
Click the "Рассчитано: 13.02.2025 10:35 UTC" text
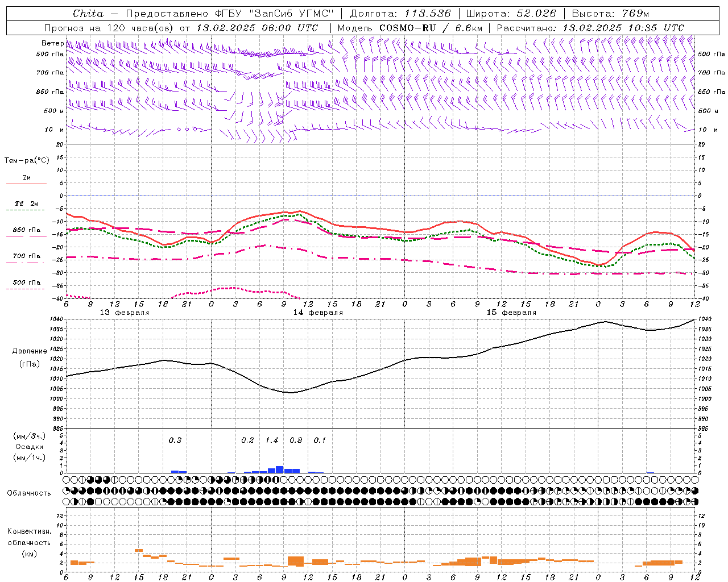pyautogui.click(x=590, y=28)
